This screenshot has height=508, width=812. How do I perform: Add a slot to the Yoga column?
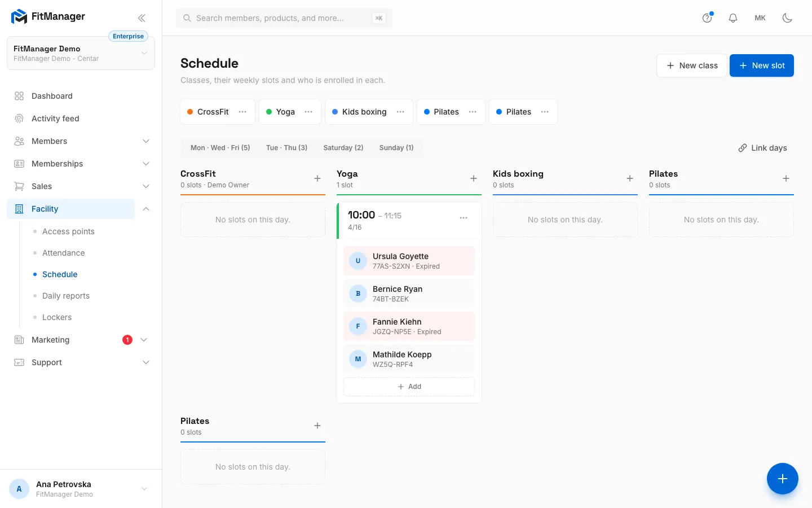474,178
